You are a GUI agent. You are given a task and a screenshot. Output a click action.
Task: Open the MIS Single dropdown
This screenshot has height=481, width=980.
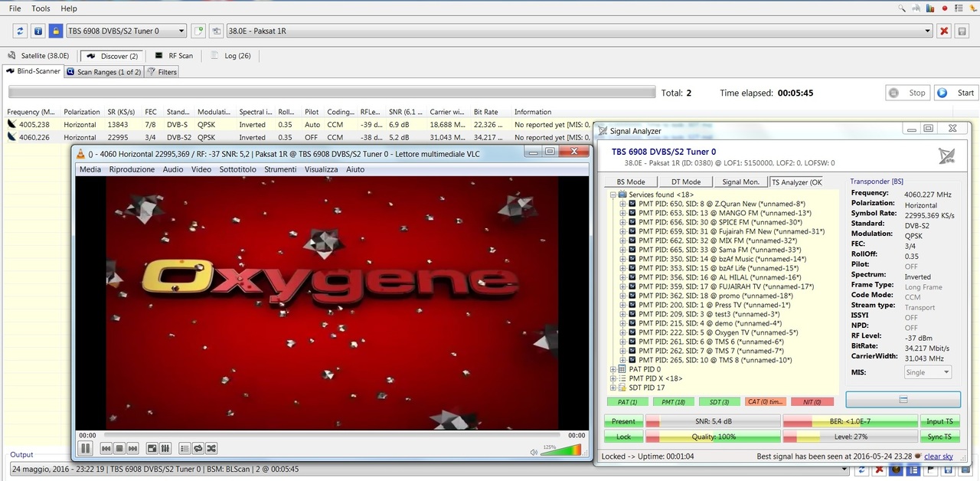928,372
